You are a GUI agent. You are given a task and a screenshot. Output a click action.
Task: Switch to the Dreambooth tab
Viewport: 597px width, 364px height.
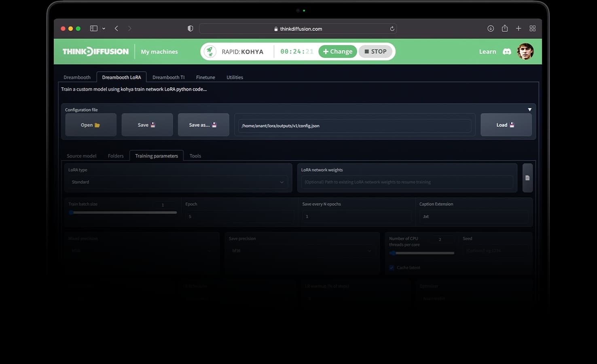point(77,77)
